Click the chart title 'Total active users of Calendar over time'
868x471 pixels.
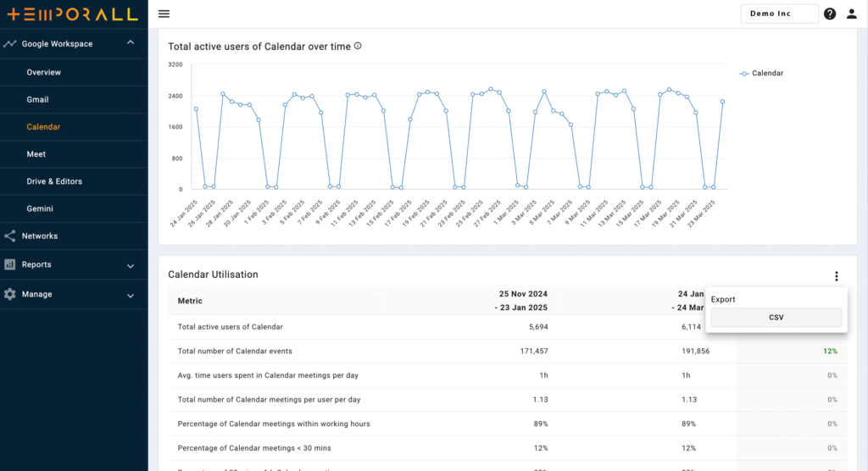[259, 47]
